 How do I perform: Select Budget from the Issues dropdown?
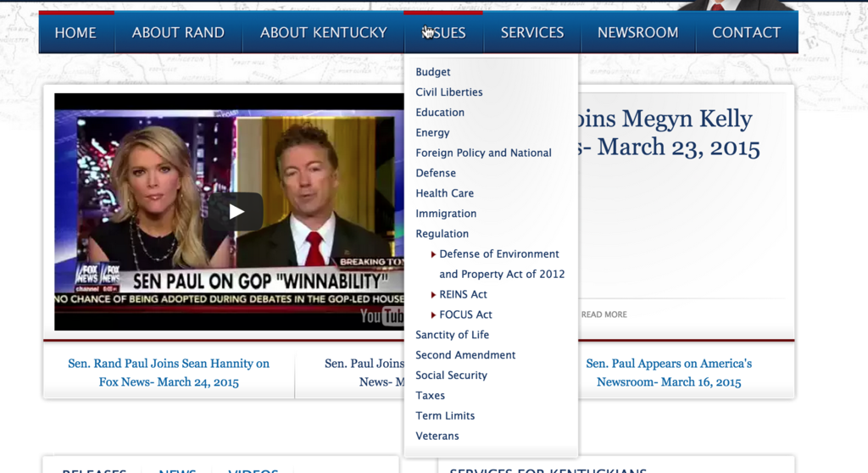tap(433, 72)
